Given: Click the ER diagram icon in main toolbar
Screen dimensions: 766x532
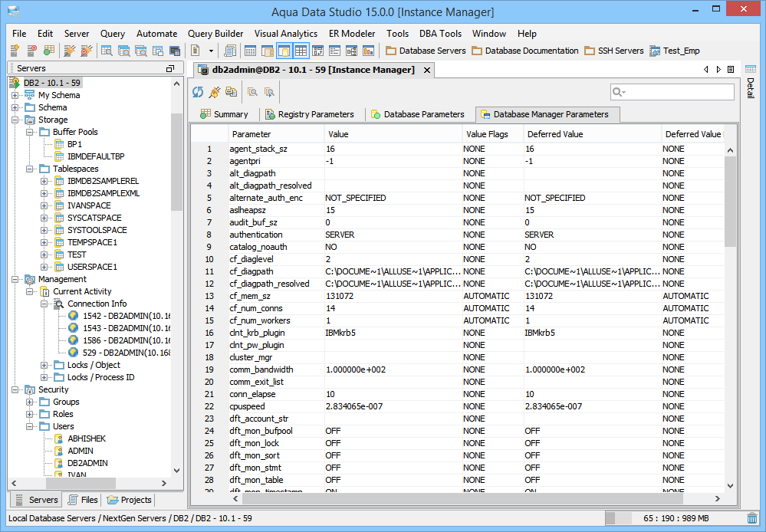Looking at the screenshot, I should point(351,51).
